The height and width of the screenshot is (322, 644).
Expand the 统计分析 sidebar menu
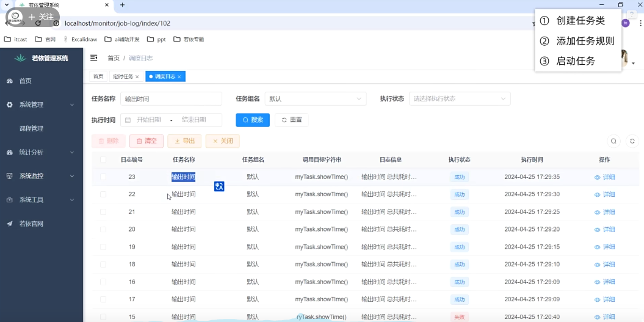click(x=42, y=153)
